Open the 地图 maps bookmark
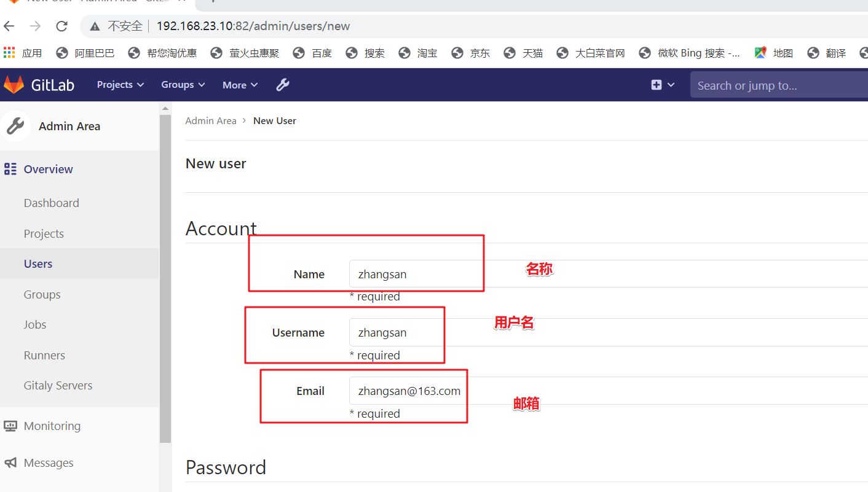This screenshot has width=868, height=492. [775, 53]
